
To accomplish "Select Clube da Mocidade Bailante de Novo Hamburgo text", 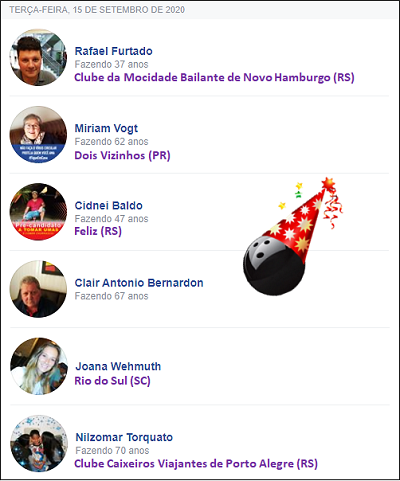I will pos(202,78).
